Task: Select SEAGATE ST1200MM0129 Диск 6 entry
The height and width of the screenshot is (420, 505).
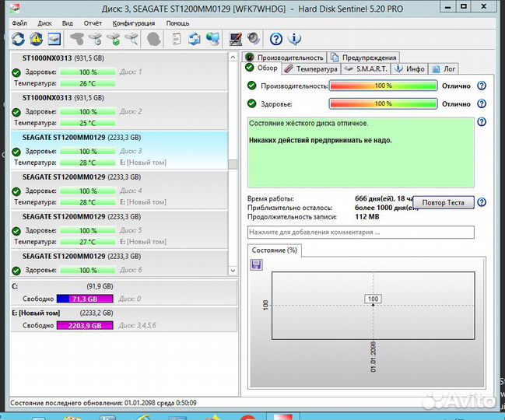Action: tap(119, 263)
